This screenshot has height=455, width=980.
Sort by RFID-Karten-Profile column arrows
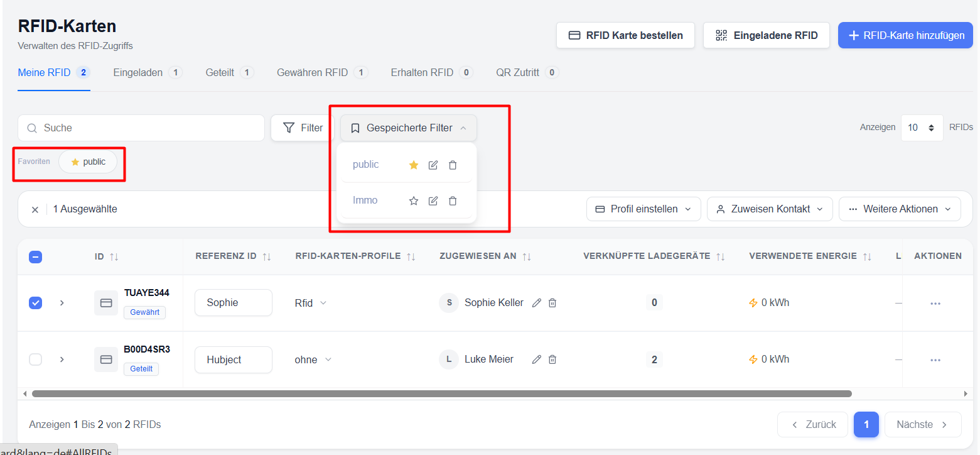point(411,256)
